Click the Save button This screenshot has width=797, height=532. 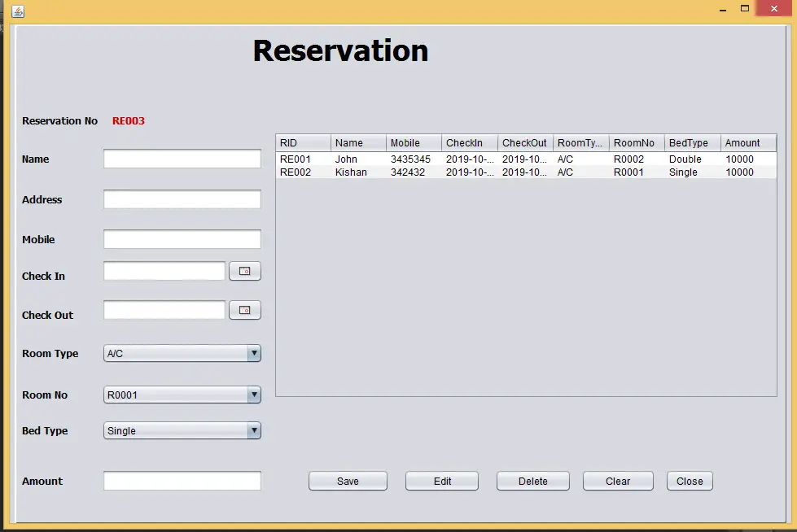348,481
